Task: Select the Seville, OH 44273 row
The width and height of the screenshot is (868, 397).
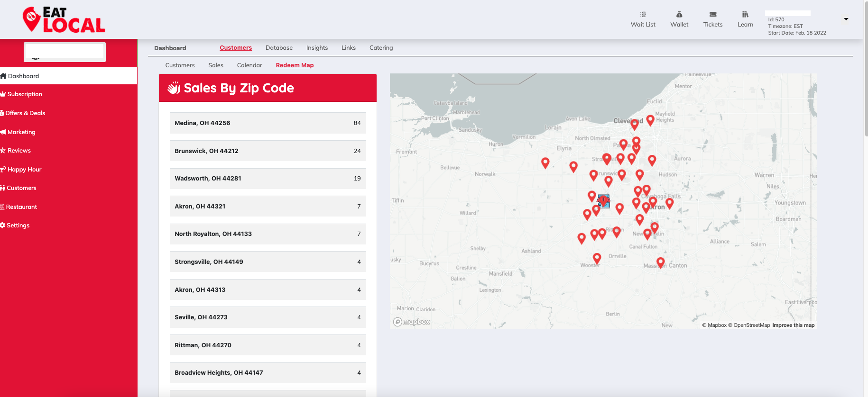Action: click(268, 317)
